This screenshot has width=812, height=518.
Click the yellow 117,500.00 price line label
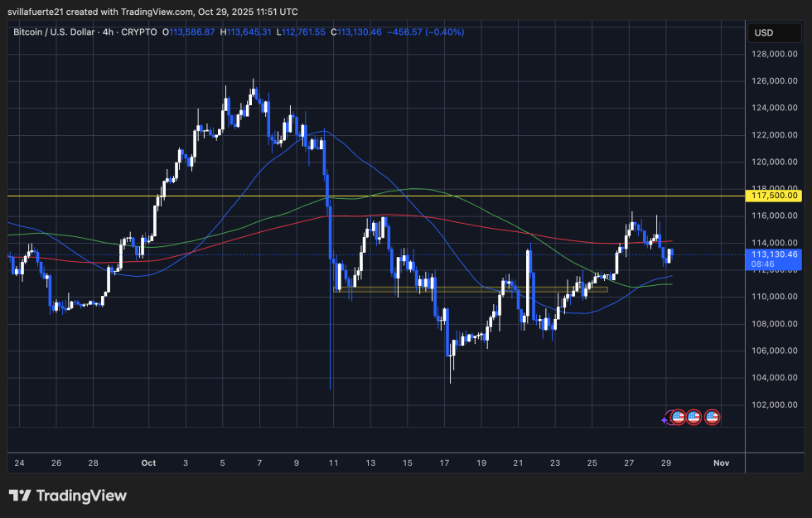click(x=772, y=196)
